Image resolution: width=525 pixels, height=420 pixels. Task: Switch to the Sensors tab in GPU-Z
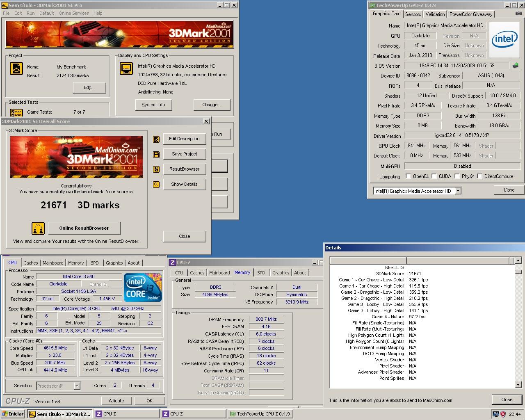[x=413, y=14]
